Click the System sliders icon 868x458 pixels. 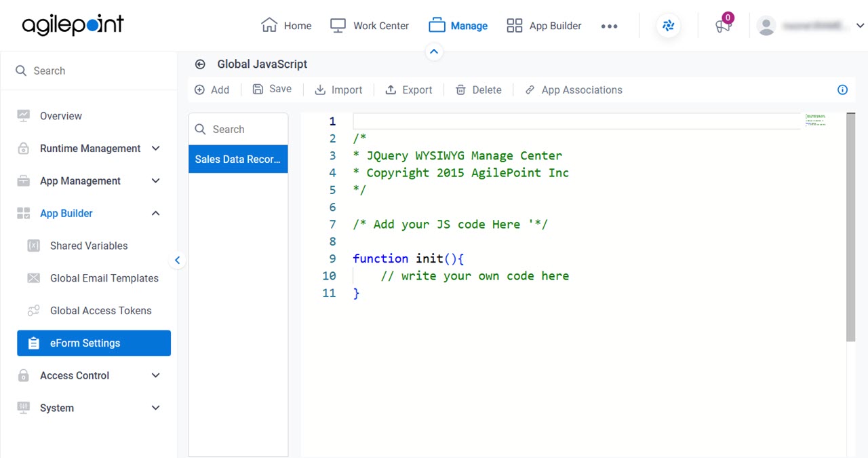24,408
